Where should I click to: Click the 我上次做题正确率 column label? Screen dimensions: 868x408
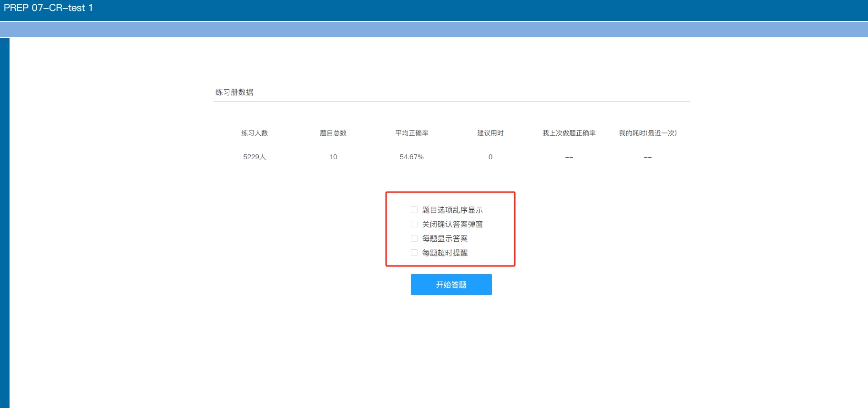(569, 133)
